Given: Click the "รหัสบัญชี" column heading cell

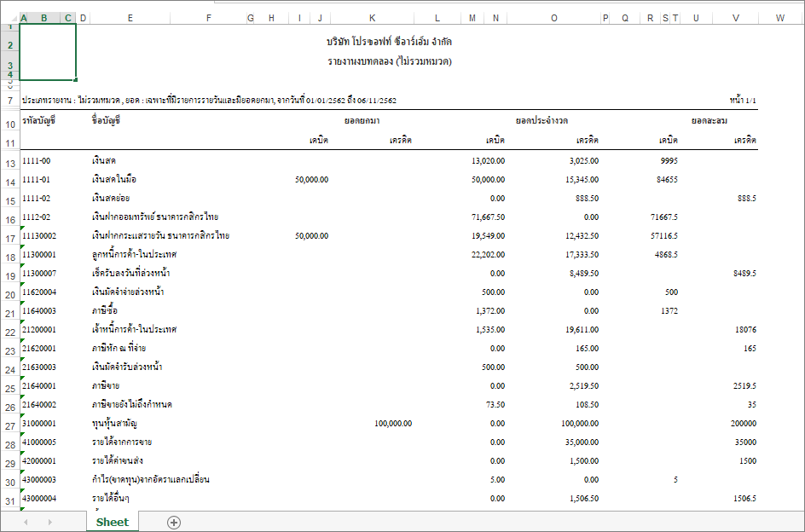Looking at the screenshot, I should pyautogui.click(x=38, y=121).
